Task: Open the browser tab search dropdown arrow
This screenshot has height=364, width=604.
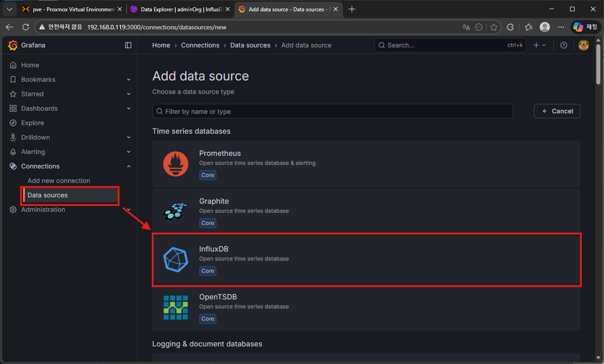Action: coord(9,9)
